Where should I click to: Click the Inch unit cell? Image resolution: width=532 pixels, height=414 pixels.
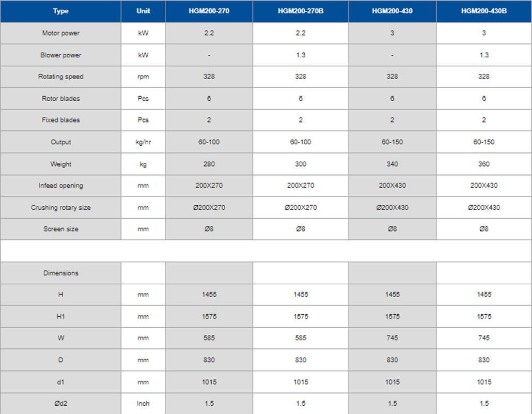pos(143,404)
